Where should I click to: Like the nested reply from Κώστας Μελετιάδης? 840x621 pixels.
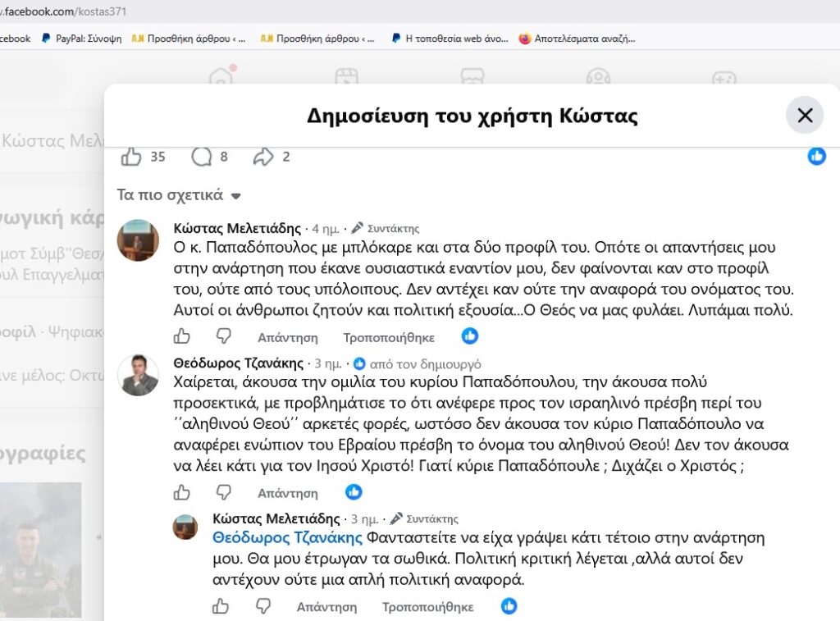tap(220, 606)
